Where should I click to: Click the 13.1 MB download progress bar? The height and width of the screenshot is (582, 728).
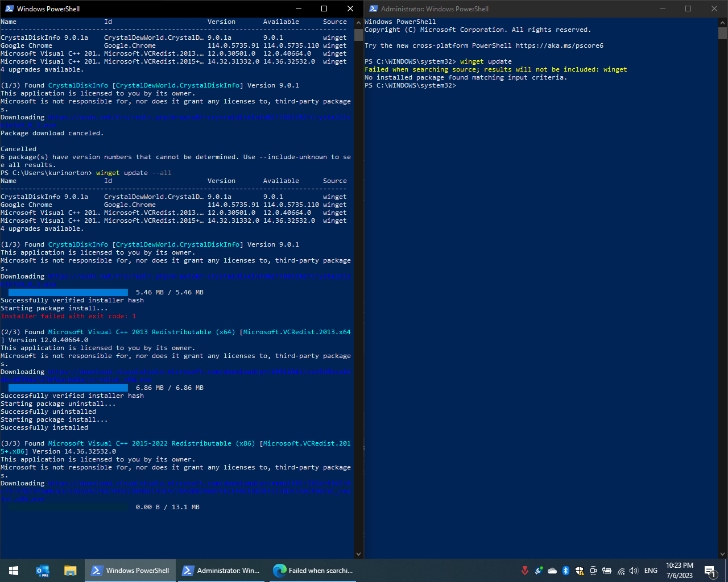(x=68, y=507)
